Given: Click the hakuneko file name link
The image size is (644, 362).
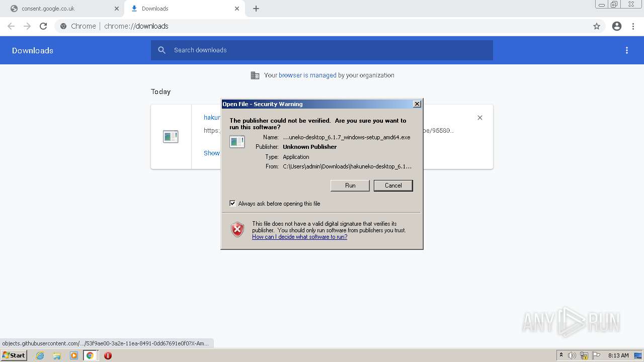Looking at the screenshot, I should coord(212,117).
